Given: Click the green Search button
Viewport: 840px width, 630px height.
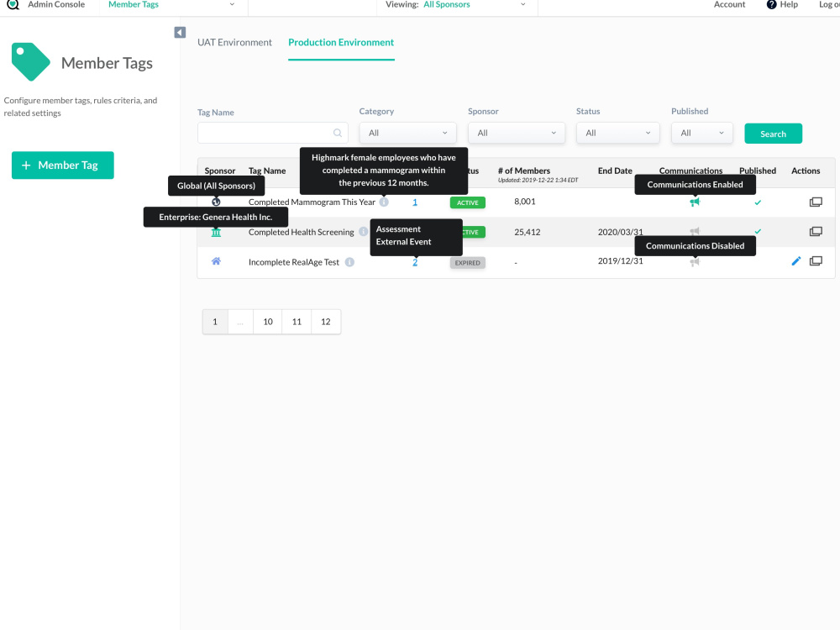Looking at the screenshot, I should point(773,134).
